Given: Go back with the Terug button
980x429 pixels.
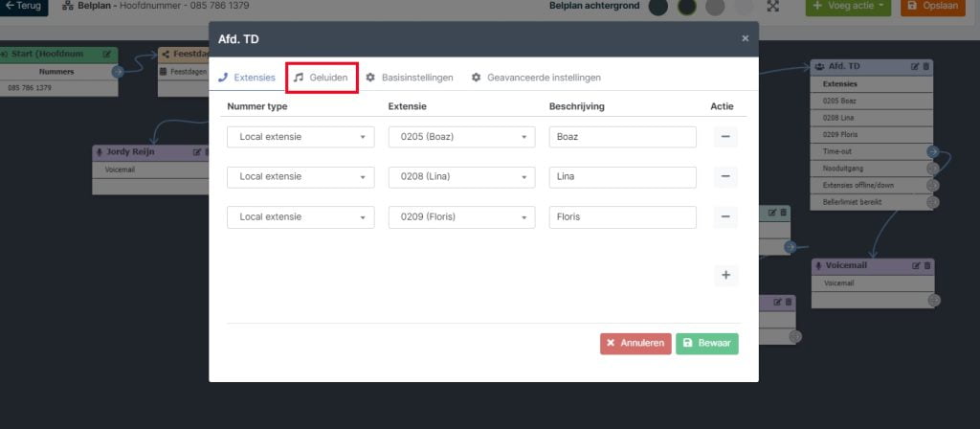Looking at the screenshot, I should (24, 7).
